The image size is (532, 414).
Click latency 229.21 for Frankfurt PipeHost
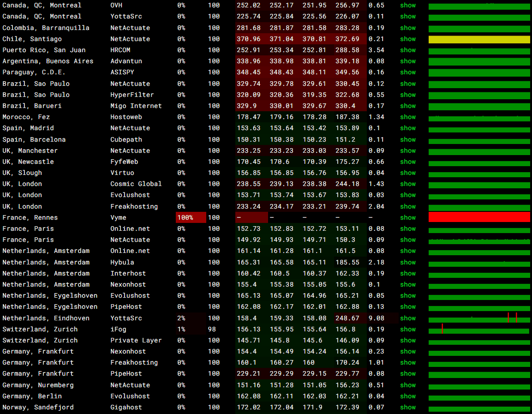click(x=249, y=374)
